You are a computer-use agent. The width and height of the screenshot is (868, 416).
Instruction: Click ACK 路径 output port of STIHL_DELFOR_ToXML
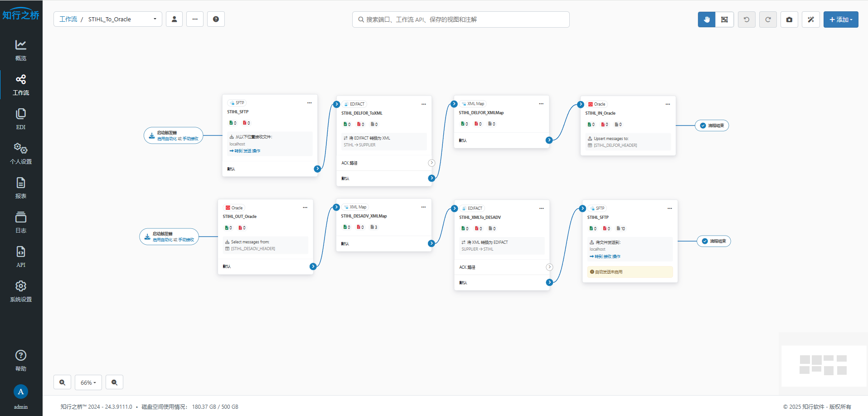432,163
